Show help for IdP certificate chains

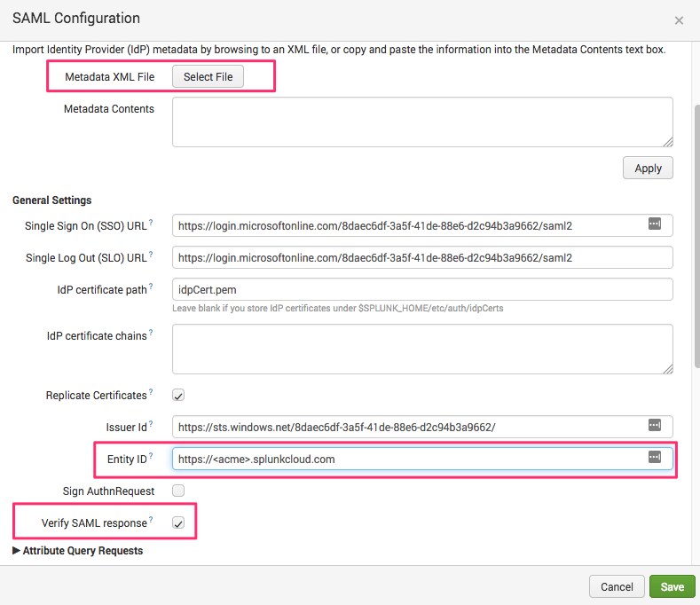(151, 332)
